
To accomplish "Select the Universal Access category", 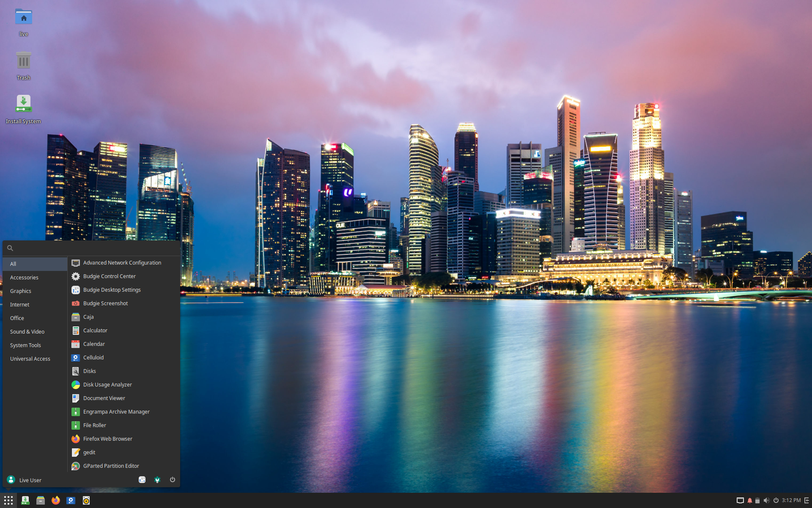I will coord(35,359).
